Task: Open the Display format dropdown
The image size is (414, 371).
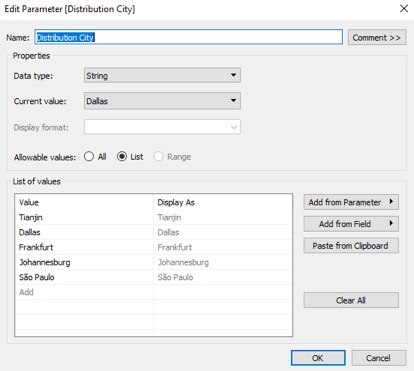Action: [162, 127]
